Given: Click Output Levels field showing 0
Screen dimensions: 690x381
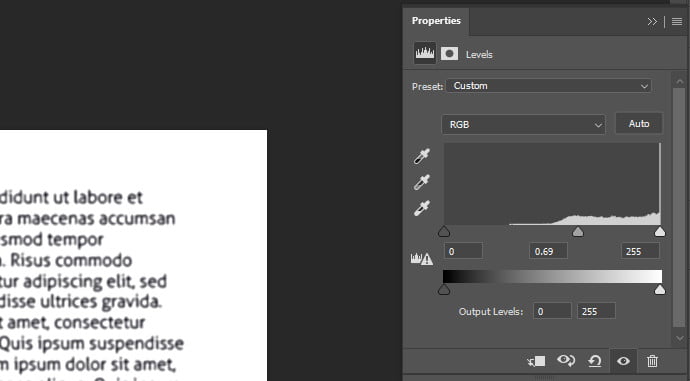Looking at the screenshot, I should coord(552,311).
